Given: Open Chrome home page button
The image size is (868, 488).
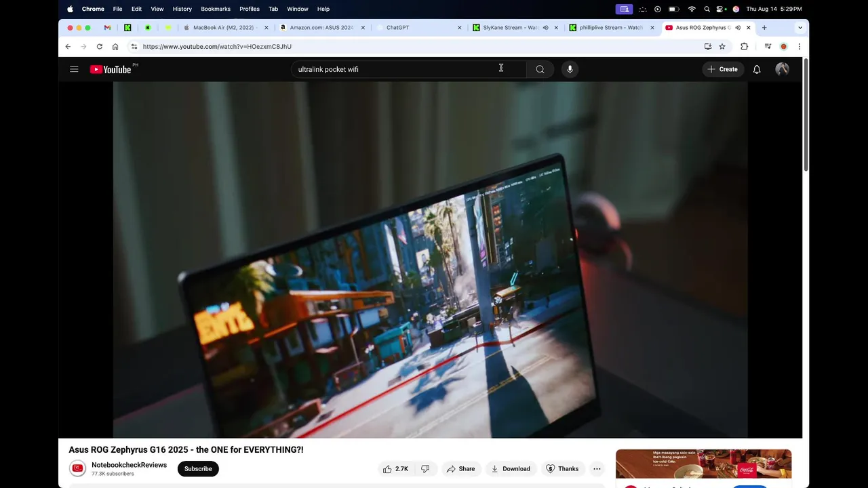Looking at the screenshot, I should [115, 47].
